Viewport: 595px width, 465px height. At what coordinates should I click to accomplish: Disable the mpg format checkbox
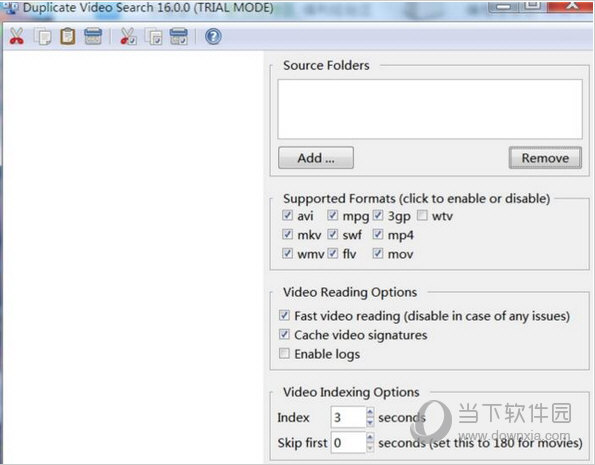[332, 216]
